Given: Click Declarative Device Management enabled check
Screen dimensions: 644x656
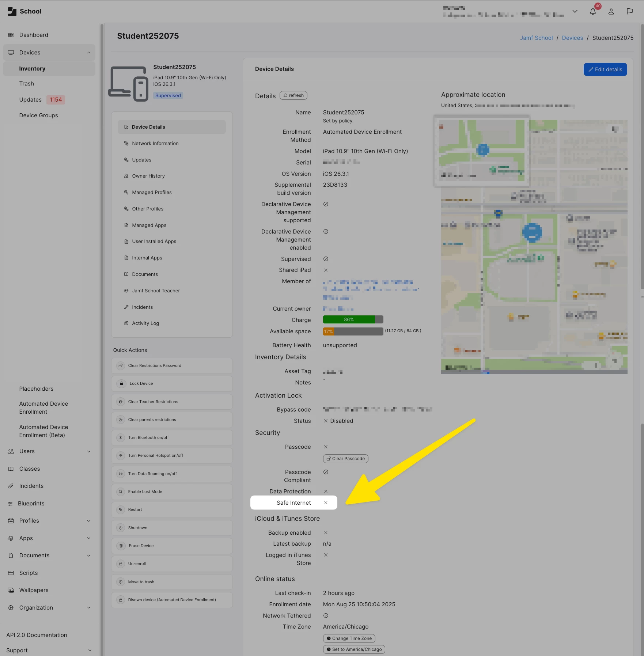Looking at the screenshot, I should pos(326,231).
